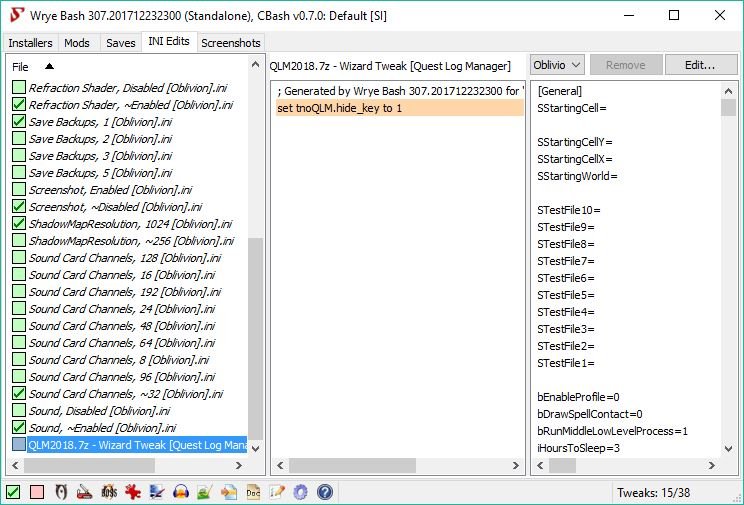This screenshot has width=744, height=505.
Task: Check Sound Card Channels, 128 checkbox
Action: coord(19,258)
